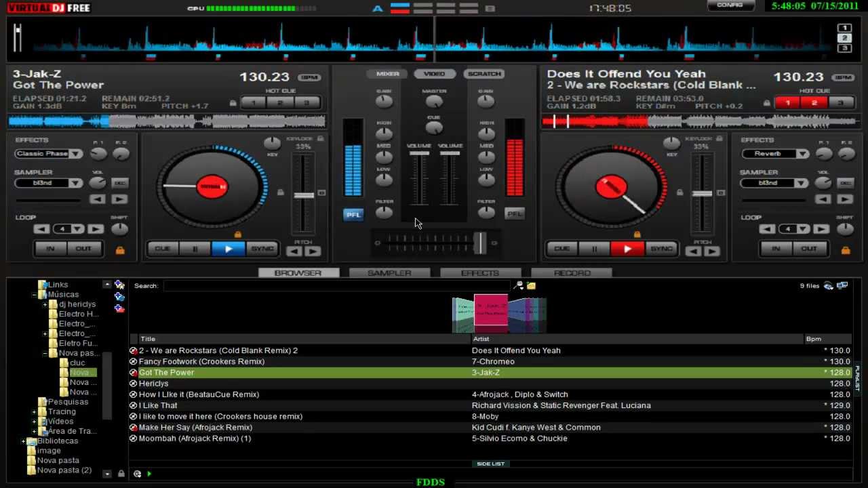
Task: Open left Effects dropdown showing Classic Phase
Action: [48, 154]
